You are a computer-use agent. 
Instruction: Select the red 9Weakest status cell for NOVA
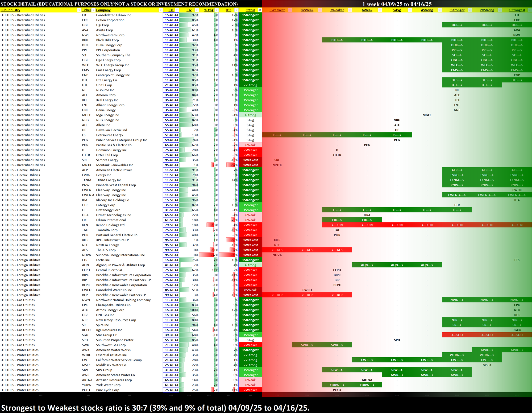[250, 255]
